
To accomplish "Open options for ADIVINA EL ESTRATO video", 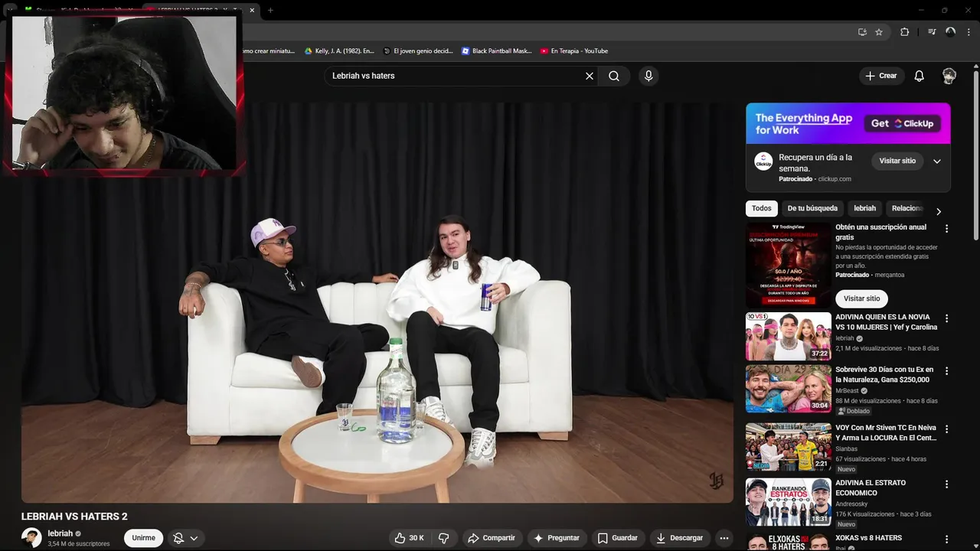I will (x=946, y=484).
